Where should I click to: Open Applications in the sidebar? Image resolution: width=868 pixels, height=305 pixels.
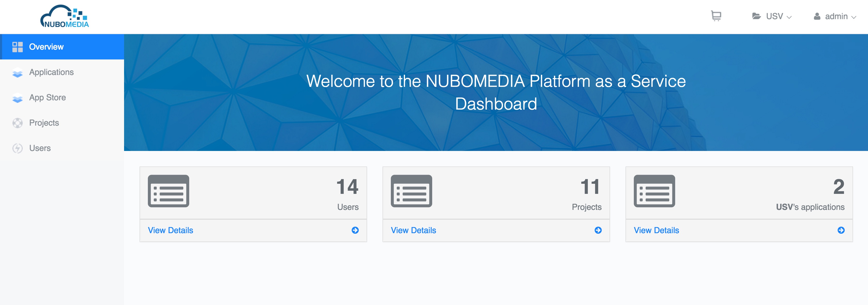(x=62, y=72)
